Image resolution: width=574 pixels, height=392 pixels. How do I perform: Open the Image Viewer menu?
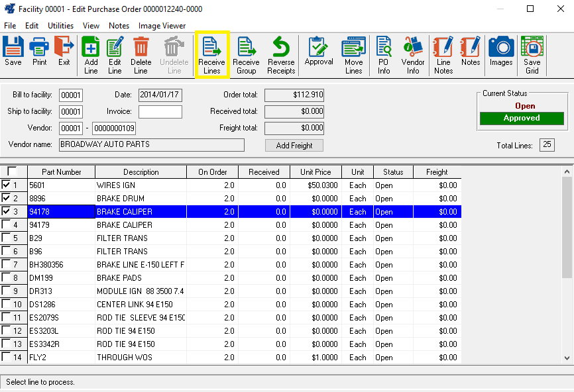[162, 26]
